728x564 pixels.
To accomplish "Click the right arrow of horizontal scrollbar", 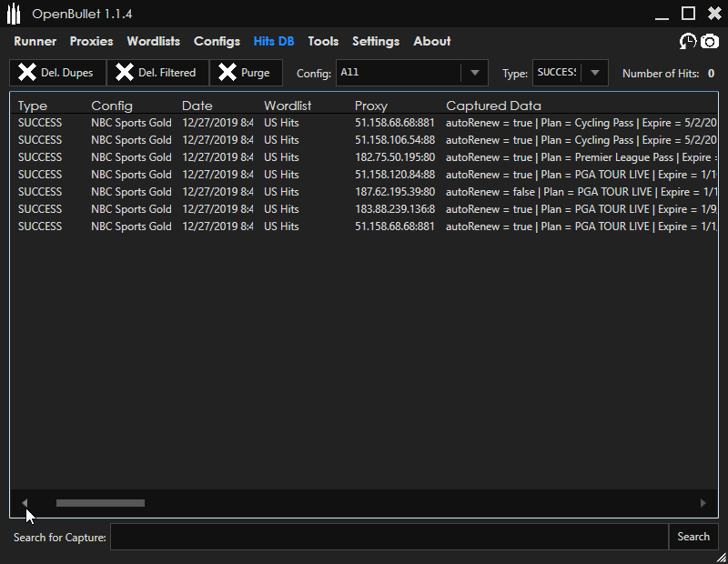I will 703,503.
